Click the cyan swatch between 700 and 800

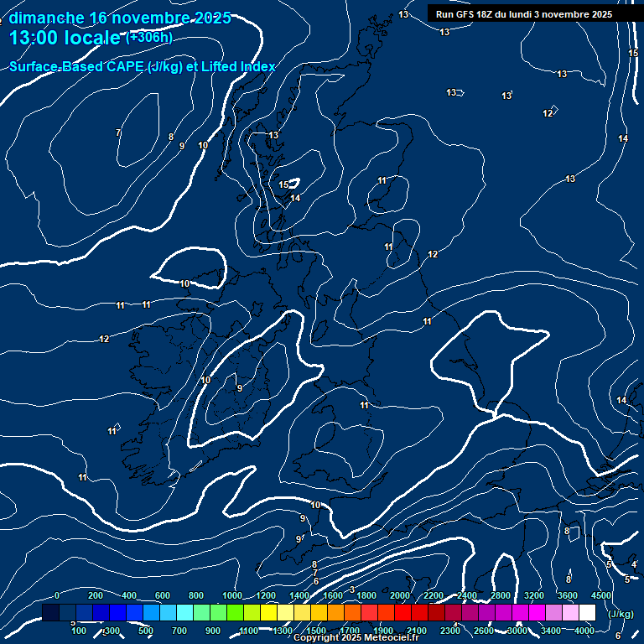pos(184,612)
